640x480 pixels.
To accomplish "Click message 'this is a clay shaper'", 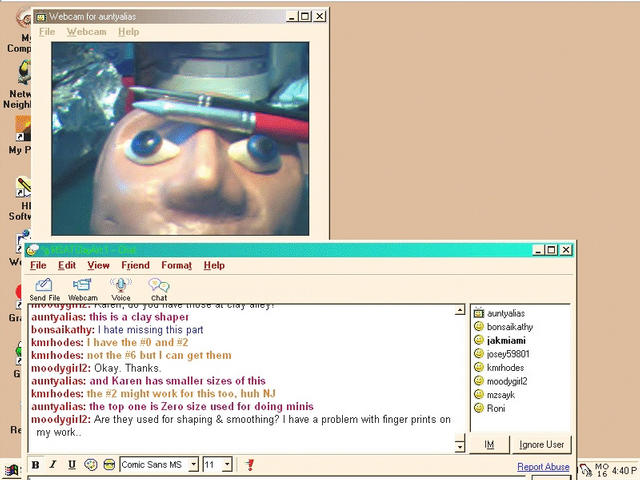I will [x=139, y=317].
